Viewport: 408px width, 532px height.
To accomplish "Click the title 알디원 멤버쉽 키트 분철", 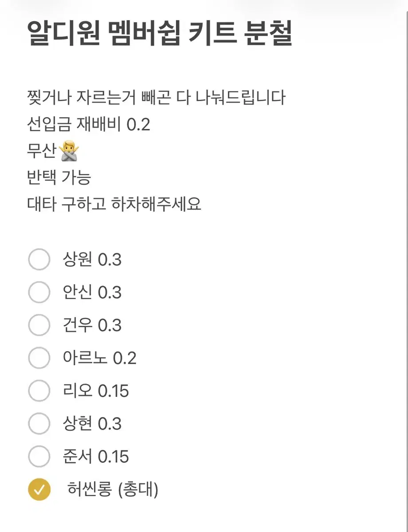I will 160,34.
